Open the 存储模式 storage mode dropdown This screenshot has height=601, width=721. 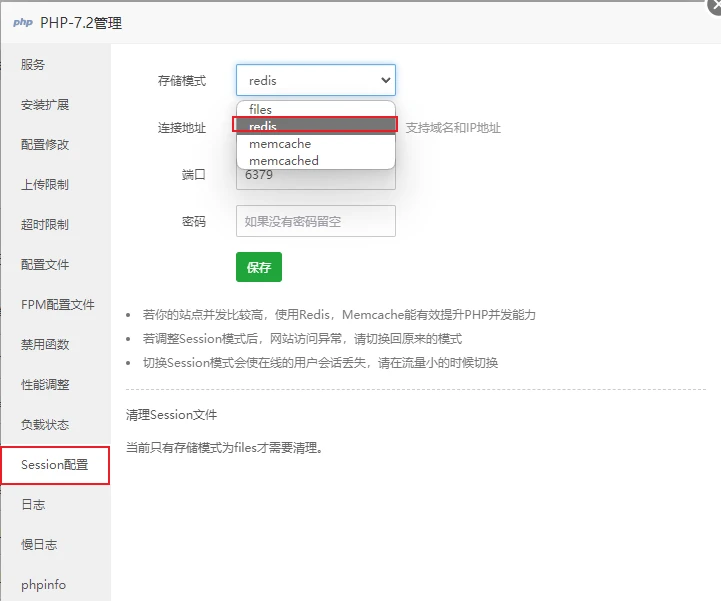click(315, 80)
